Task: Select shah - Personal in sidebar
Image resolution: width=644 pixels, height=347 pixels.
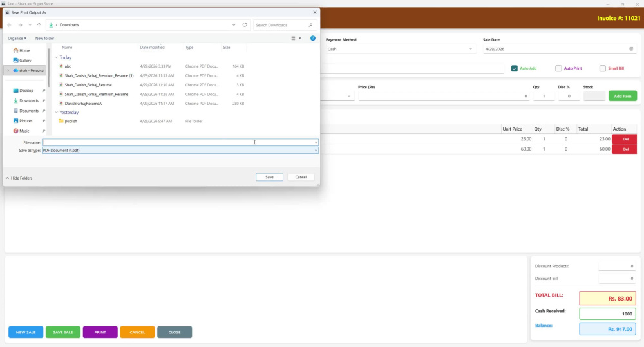Action: [x=28, y=71]
